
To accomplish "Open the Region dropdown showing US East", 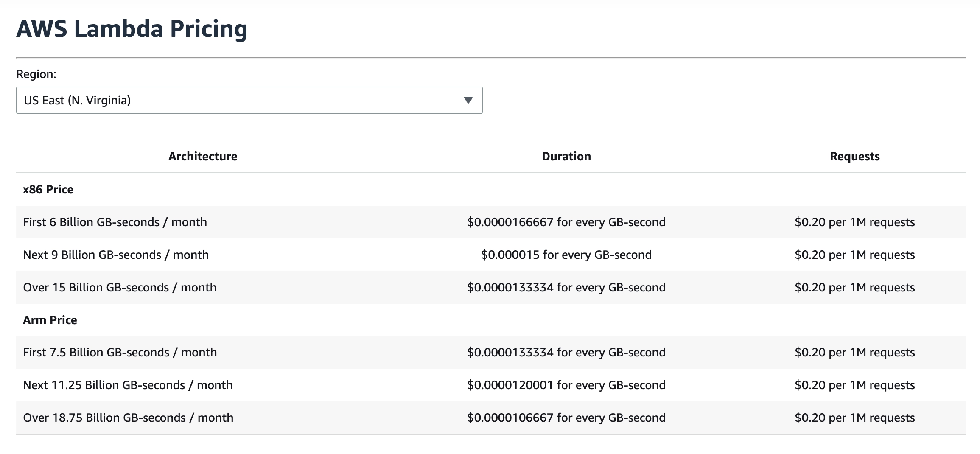I will click(249, 100).
